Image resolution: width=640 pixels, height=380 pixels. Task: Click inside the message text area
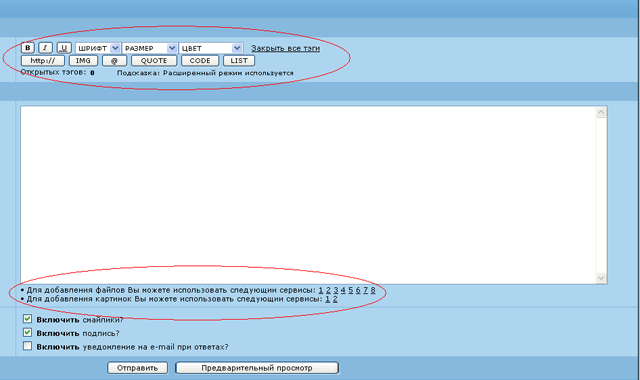(x=308, y=195)
